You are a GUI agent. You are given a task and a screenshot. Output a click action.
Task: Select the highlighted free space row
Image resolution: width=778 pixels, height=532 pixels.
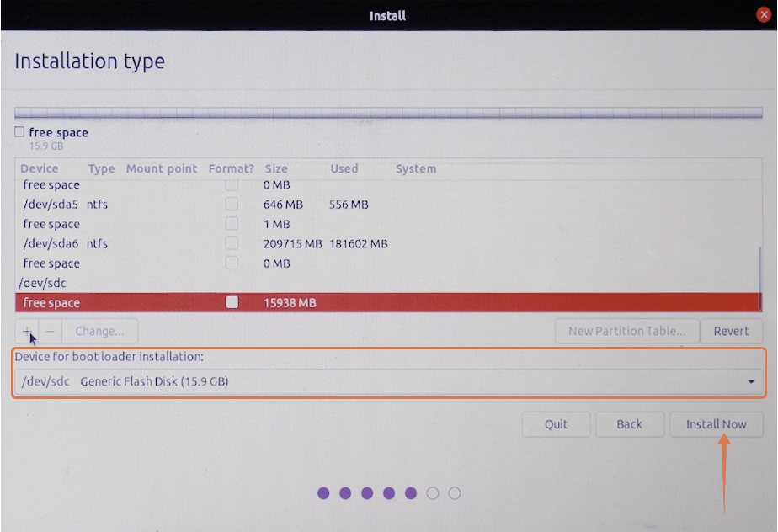[387, 303]
